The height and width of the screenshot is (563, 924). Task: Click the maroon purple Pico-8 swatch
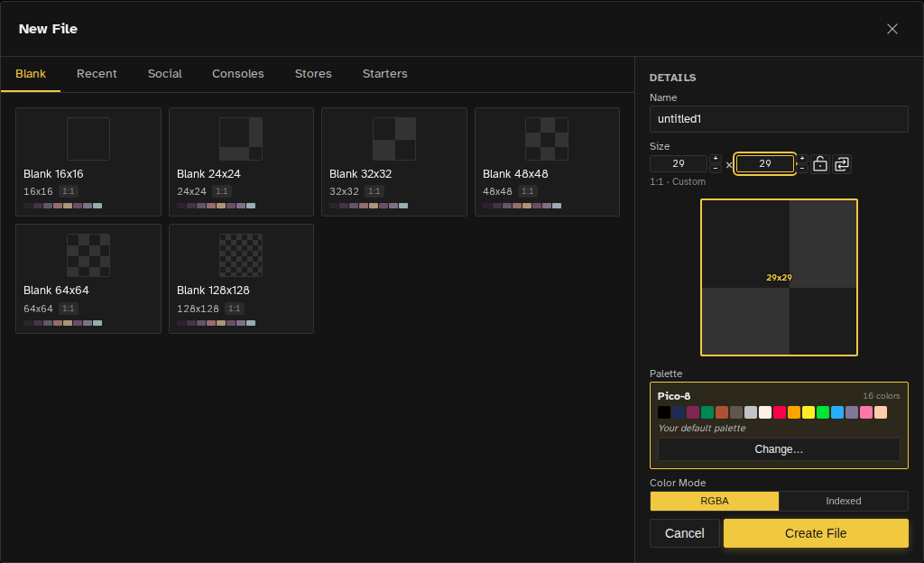[692, 412]
